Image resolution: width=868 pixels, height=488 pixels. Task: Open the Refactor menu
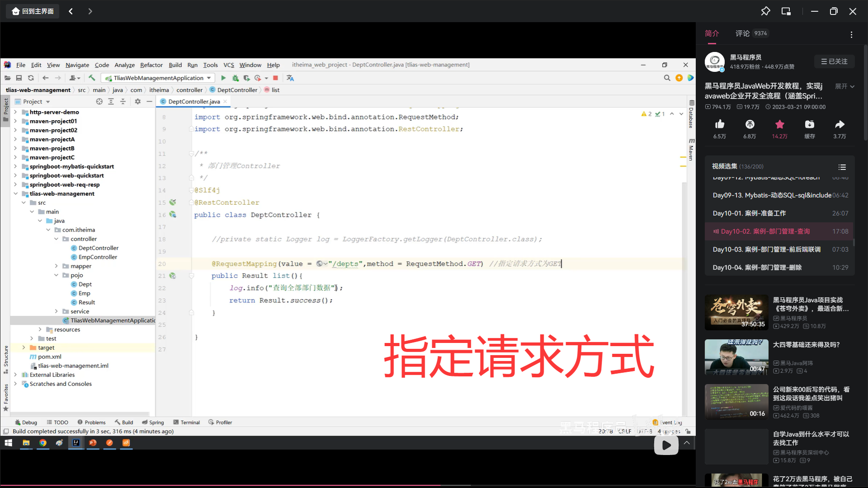coord(151,65)
